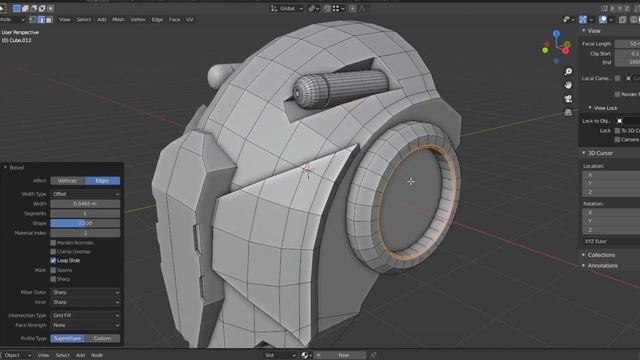Select vertex select mode icon
This screenshot has height=360, width=640.
[x=33, y=20]
